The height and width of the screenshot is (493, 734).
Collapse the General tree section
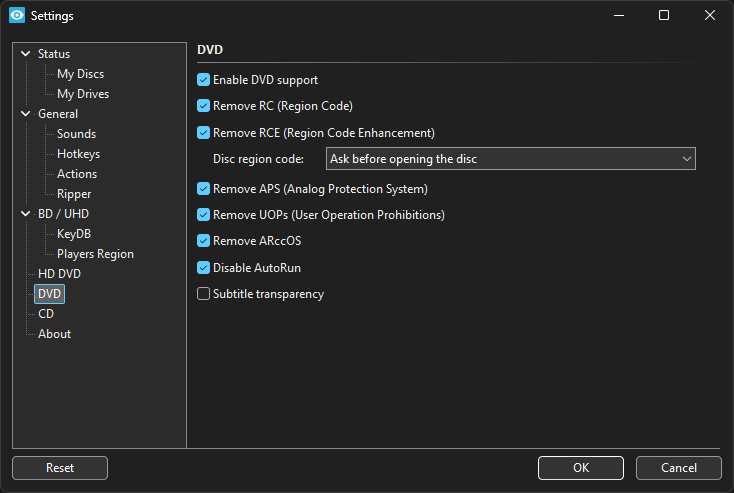pos(25,114)
